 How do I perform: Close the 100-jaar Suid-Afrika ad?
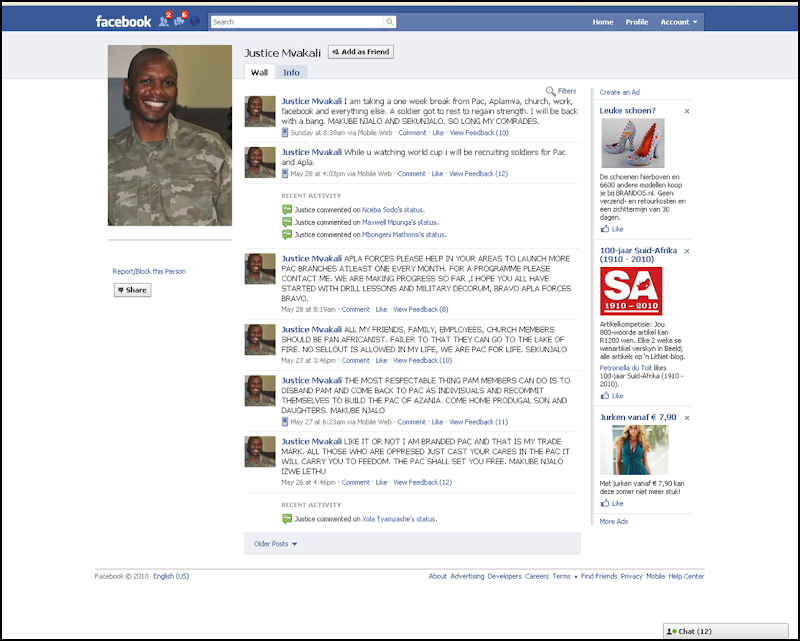tap(687, 251)
